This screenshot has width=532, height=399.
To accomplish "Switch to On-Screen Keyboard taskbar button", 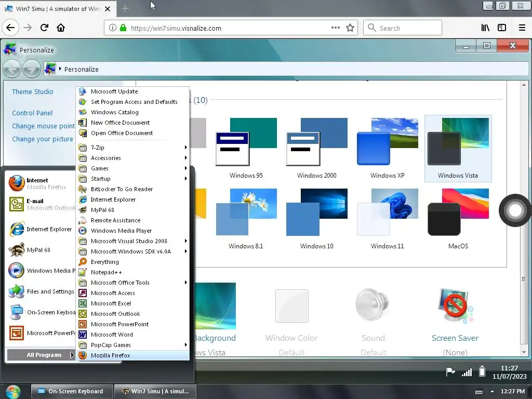I will [72, 391].
